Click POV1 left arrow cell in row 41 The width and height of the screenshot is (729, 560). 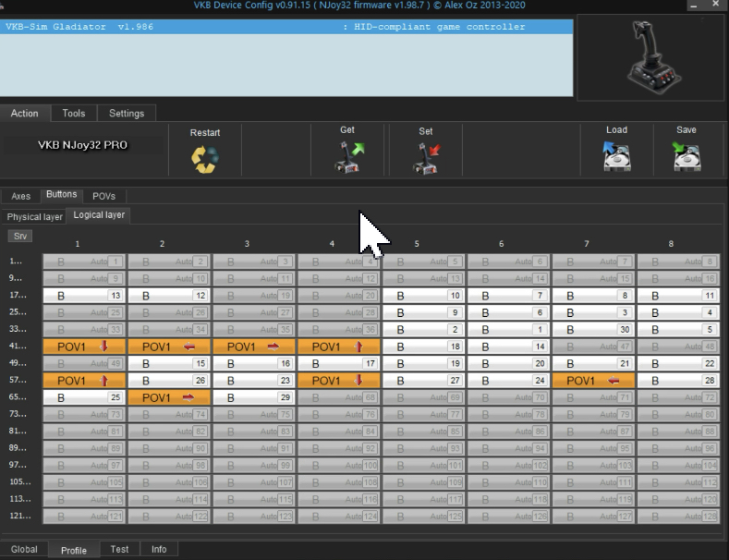click(169, 347)
